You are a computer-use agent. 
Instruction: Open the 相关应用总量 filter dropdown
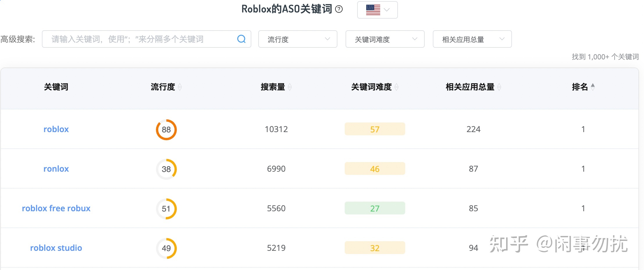coord(472,39)
